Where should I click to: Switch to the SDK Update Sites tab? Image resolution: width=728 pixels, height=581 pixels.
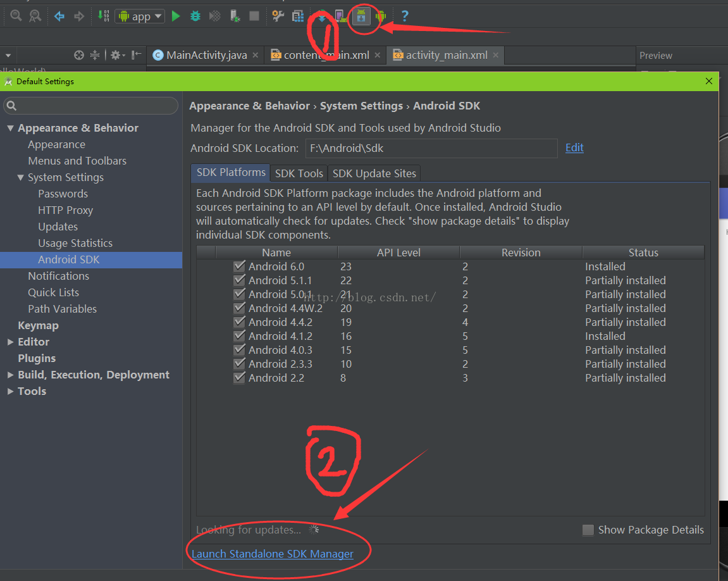point(374,173)
